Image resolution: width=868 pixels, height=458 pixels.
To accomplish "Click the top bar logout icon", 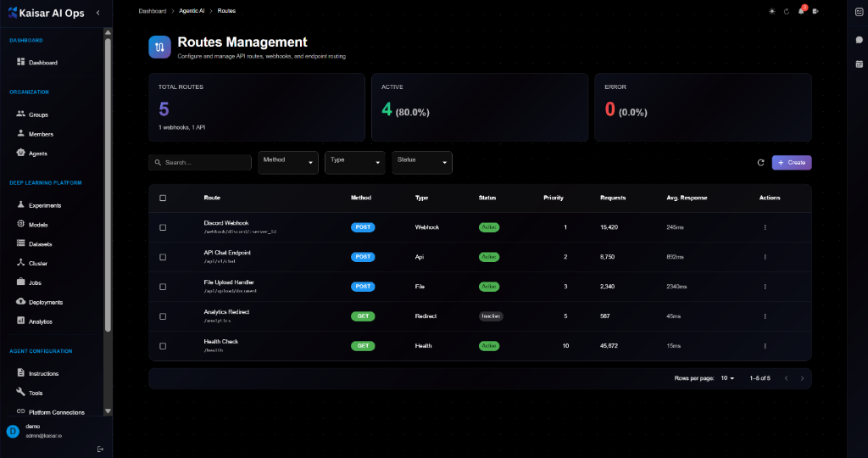I will 815,11.
